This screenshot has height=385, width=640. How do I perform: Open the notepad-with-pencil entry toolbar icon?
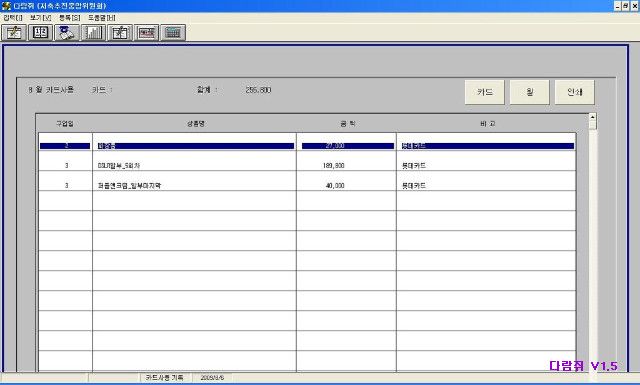point(14,33)
